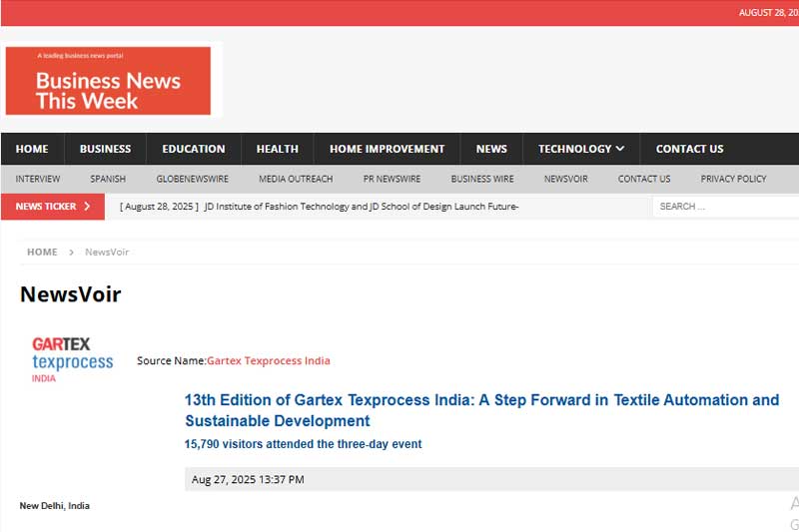Expand the Technology dropdown menu
Image resolution: width=799 pixels, height=532 pixels.
pos(581,149)
